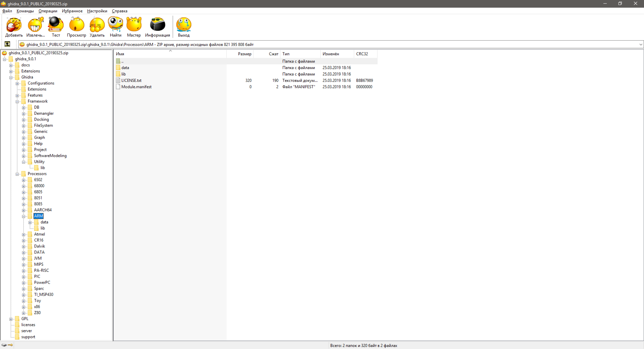This screenshot has height=349, width=644.
Task: Expand the Features folder node
Action: click(17, 95)
